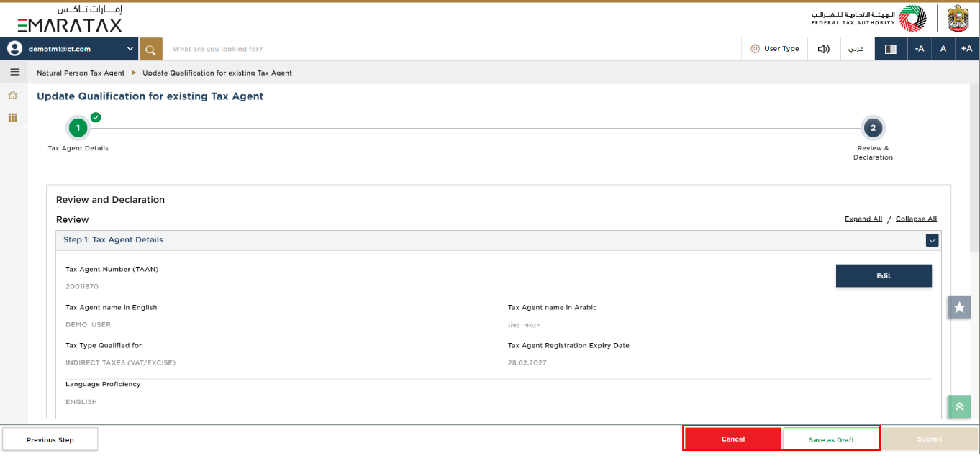Click the 'Tax Agent name in English' label

(x=111, y=307)
